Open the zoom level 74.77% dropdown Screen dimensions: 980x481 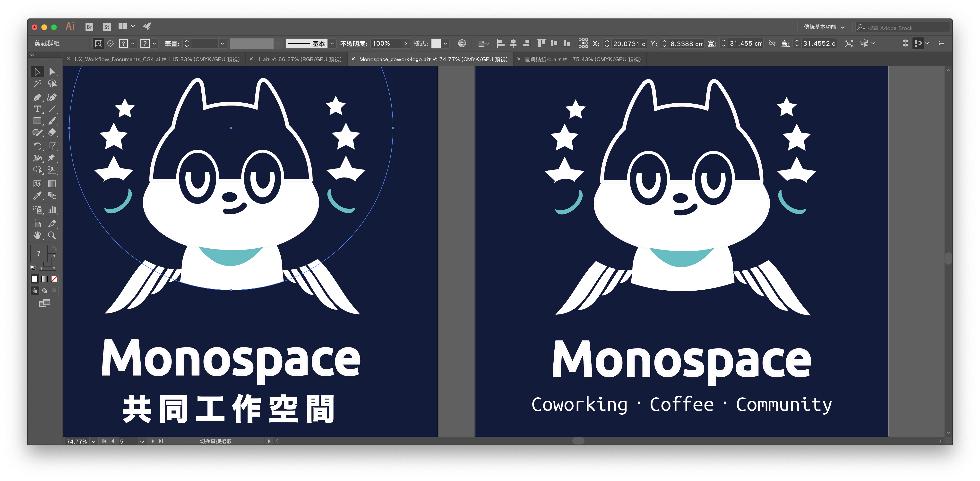click(94, 441)
